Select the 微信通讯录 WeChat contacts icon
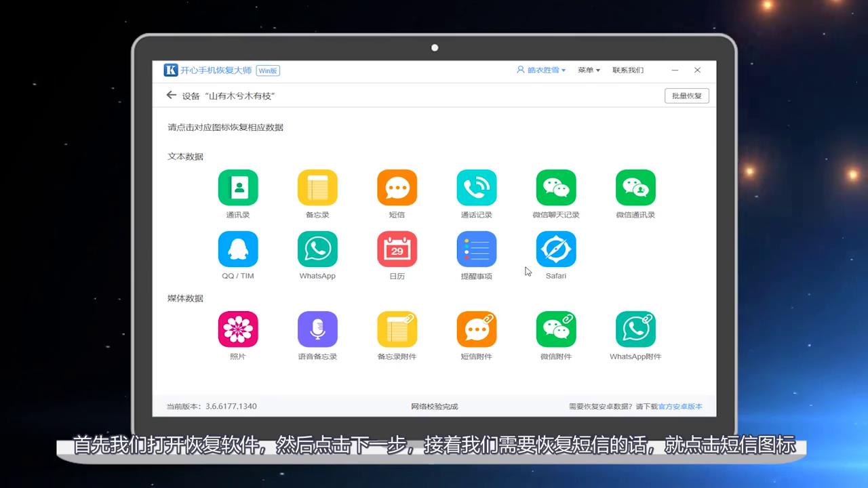Viewport: 868px width, 488px height. click(x=635, y=187)
